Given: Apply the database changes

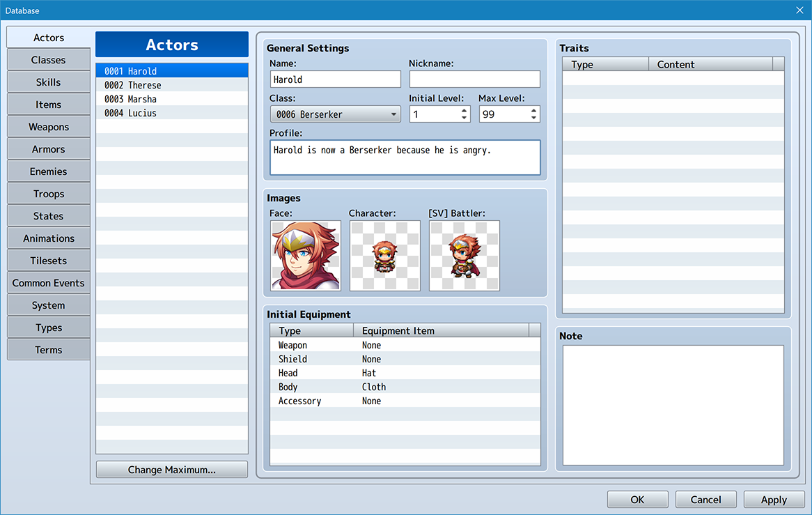Looking at the screenshot, I should coord(774,500).
